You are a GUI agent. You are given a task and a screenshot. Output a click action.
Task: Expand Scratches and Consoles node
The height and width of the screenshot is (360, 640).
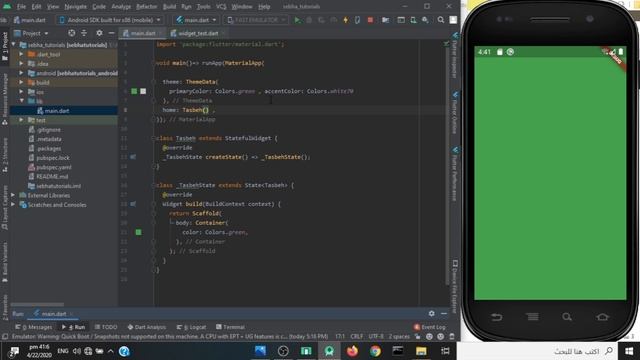(13, 204)
